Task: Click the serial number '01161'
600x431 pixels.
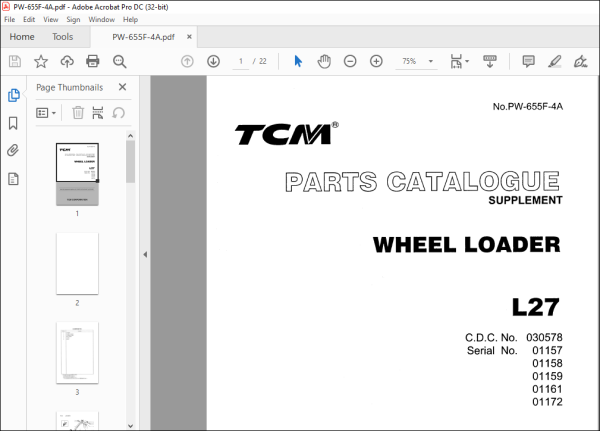Action: tap(547, 389)
